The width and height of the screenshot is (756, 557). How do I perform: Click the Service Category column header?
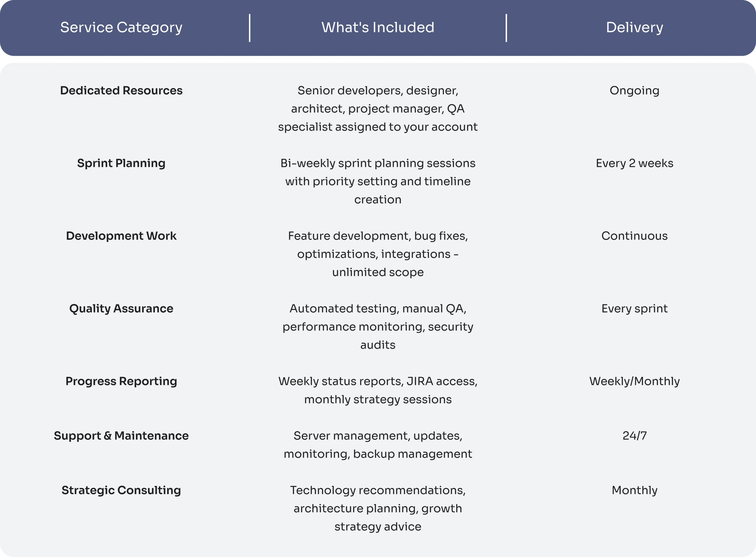click(x=121, y=27)
